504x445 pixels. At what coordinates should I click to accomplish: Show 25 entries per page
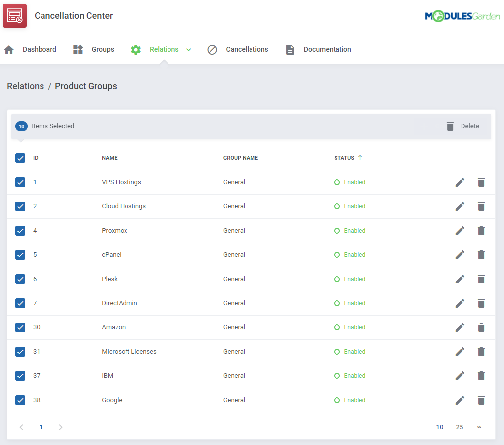460,427
